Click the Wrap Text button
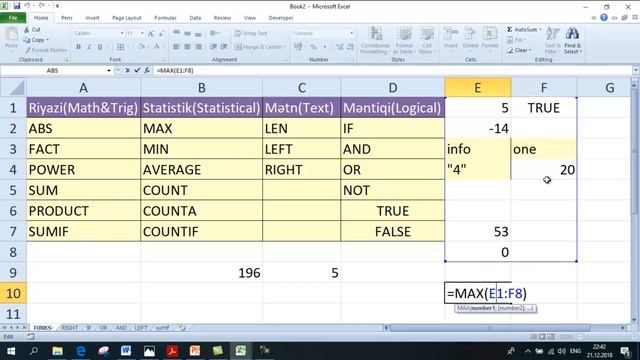This screenshot has width=640, height=360. [x=251, y=33]
